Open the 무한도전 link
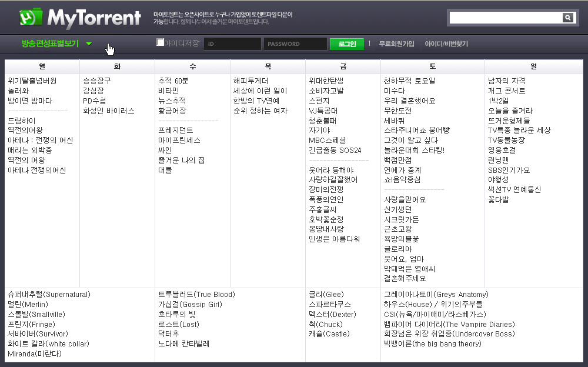Viewport: 588px width, 367px height. 398,111
